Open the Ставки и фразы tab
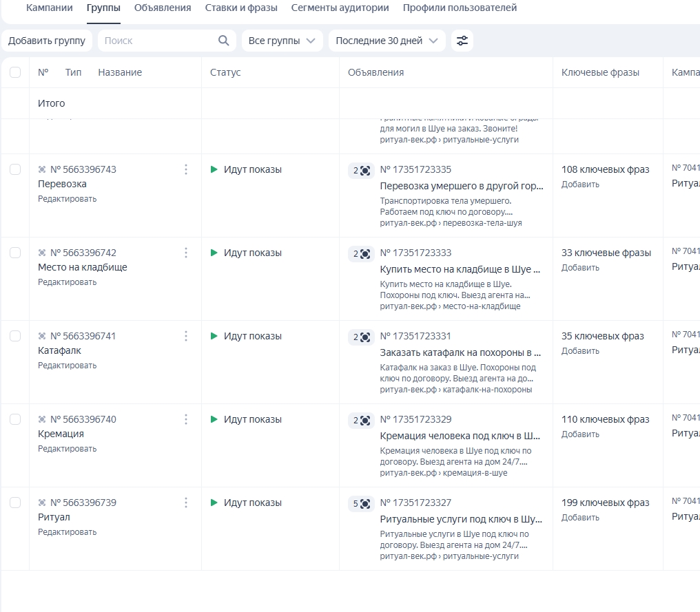The image size is (700, 612). point(241,8)
